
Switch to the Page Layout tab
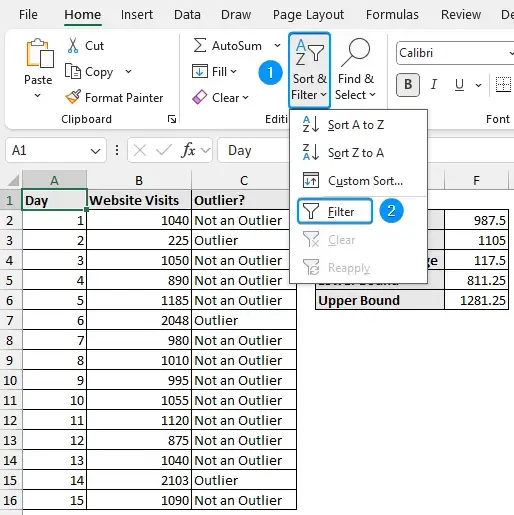(x=308, y=15)
